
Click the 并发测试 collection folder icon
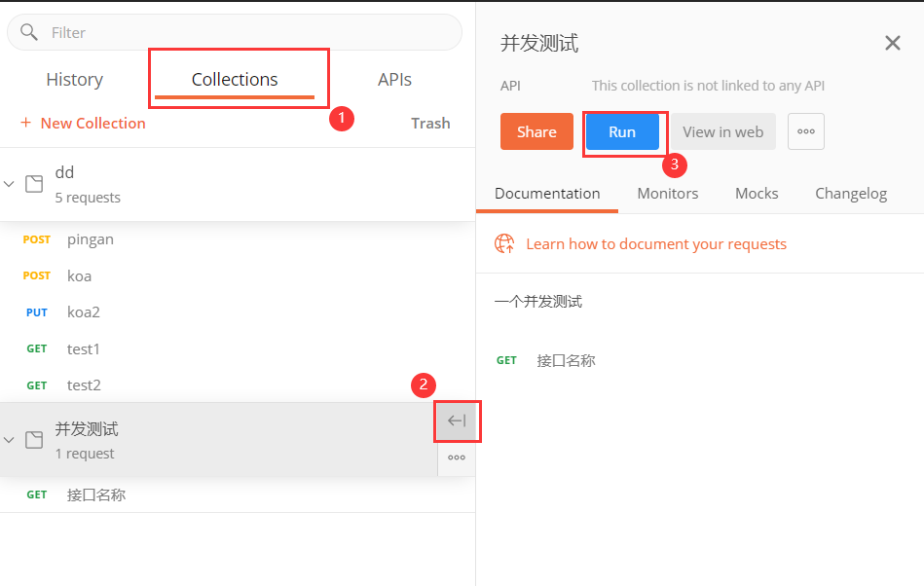pos(34,440)
